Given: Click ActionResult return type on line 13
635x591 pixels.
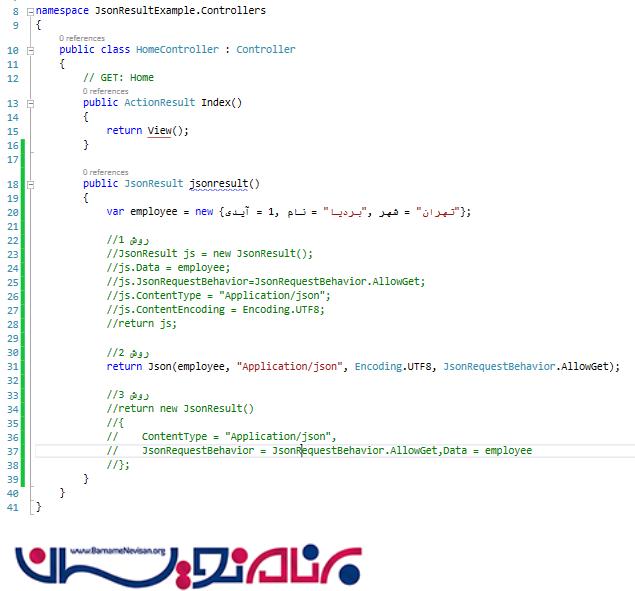Looking at the screenshot, I should [160, 102].
